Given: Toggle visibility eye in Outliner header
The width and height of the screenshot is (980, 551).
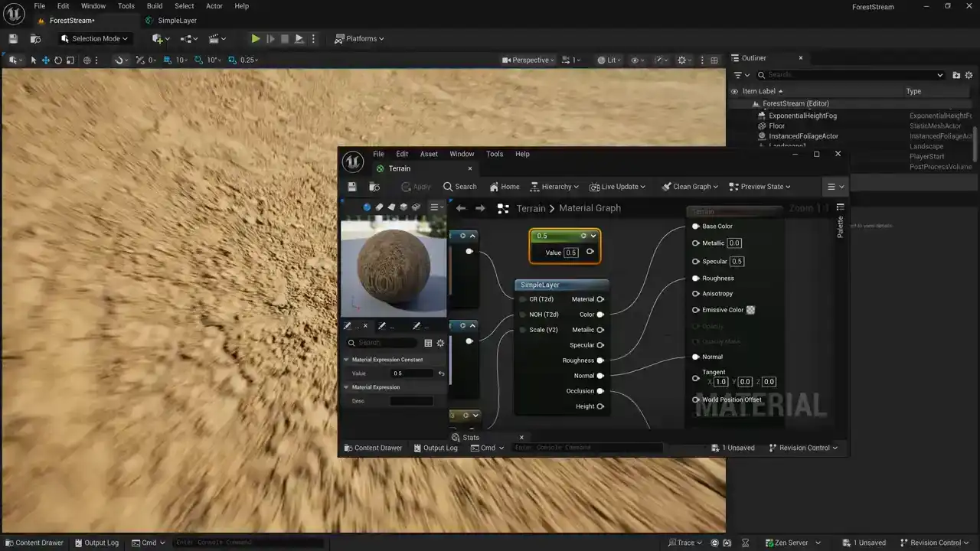Looking at the screenshot, I should (734, 91).
